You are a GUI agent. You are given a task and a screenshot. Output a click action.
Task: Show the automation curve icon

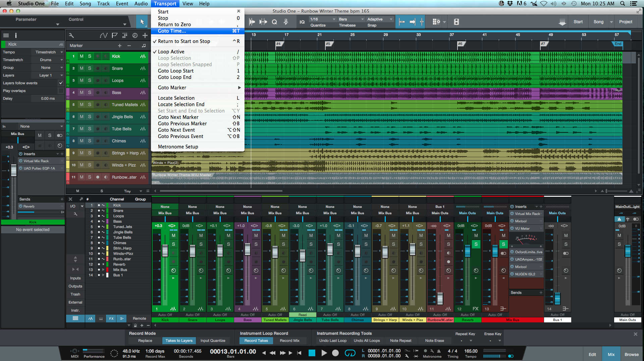click(104, 35)
